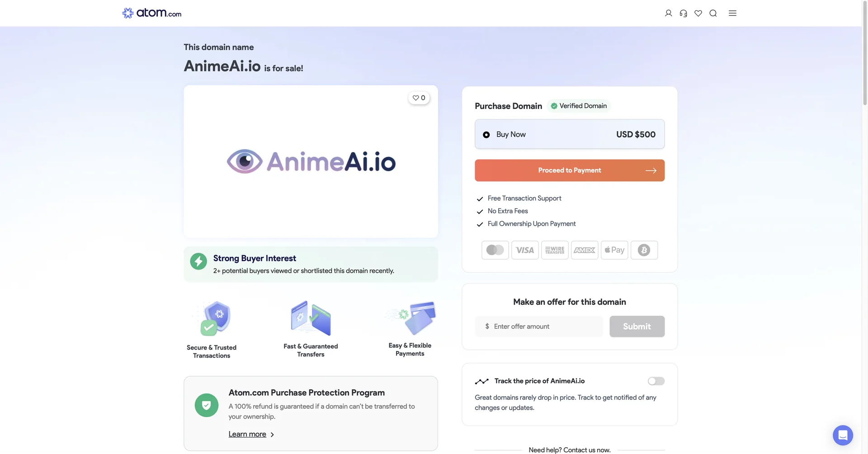Select the AMEX payment icon
The image size is (868, 454).
584,250
